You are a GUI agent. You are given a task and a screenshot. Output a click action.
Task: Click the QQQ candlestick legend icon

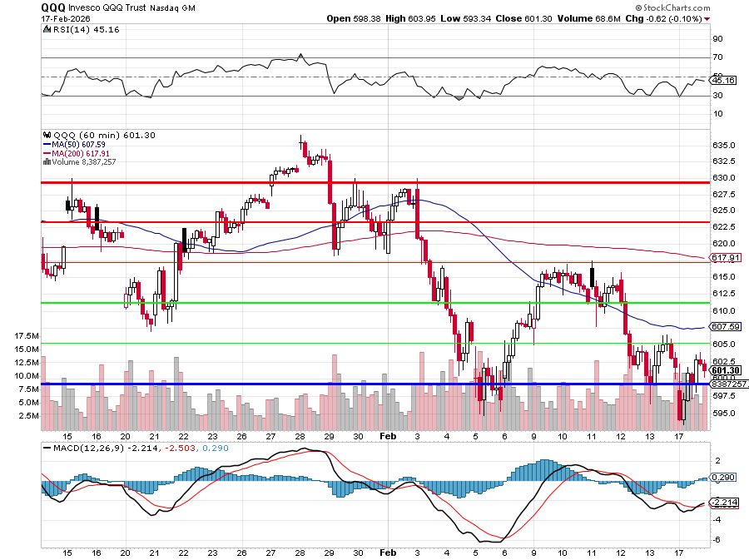coord(47,135)
